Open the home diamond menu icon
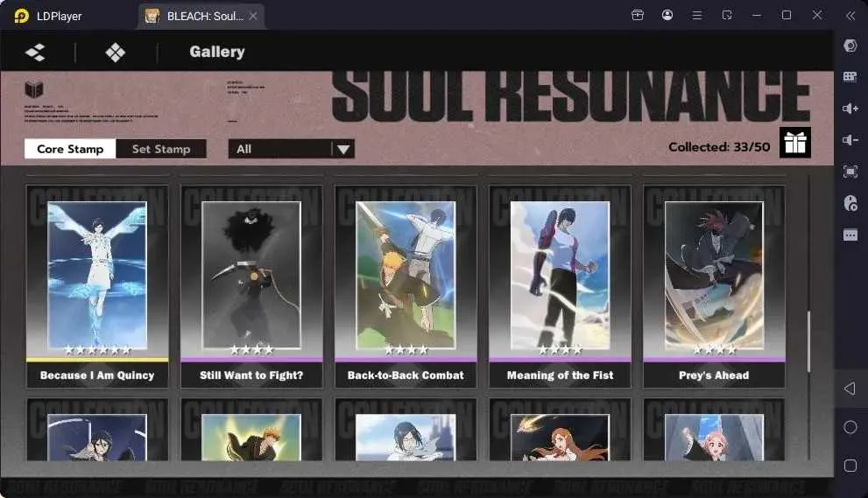This screenshot has height=498, width=868. pyautogui.click(x=115, y=53)
